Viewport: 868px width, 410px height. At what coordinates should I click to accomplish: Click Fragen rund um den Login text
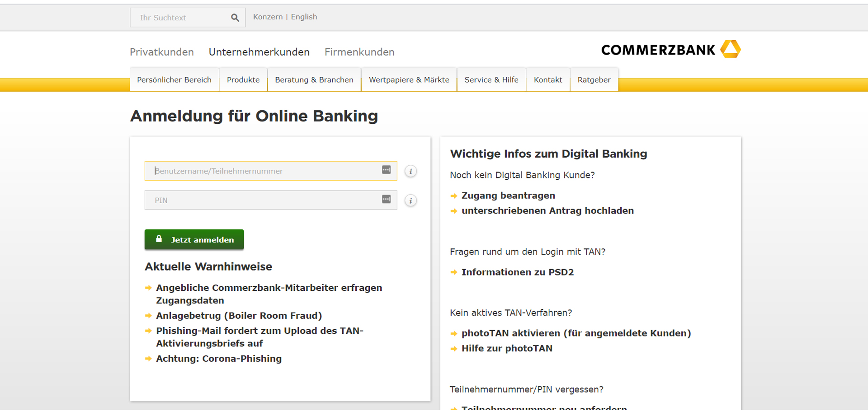point(528,252)
